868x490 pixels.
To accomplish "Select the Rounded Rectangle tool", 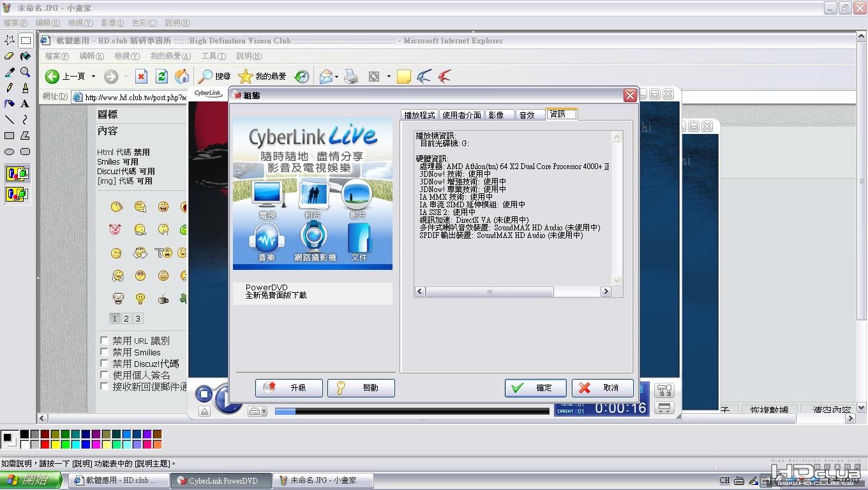I will 26,151.
